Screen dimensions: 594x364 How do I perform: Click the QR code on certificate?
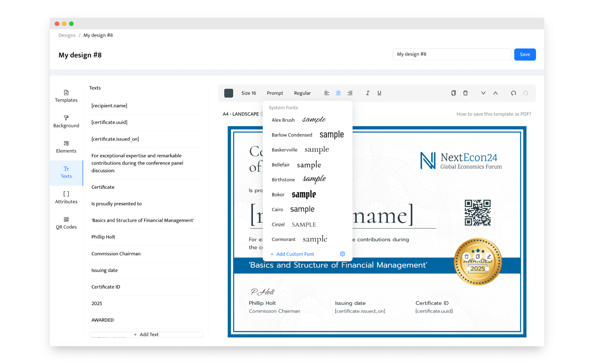(478, 213)
